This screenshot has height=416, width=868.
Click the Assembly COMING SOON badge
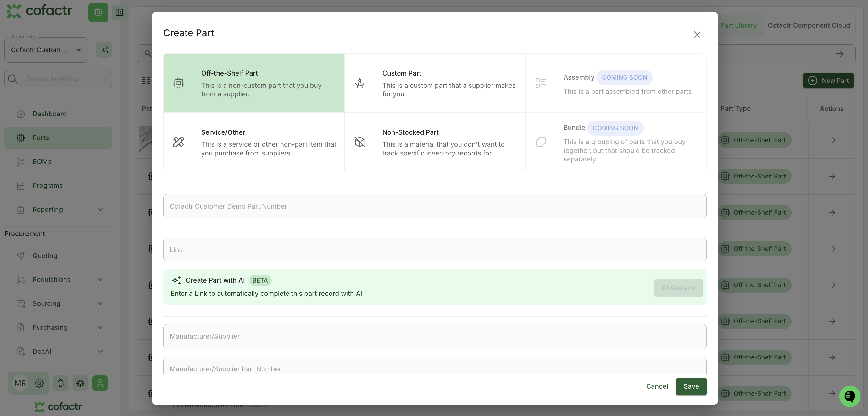point(624,77)
